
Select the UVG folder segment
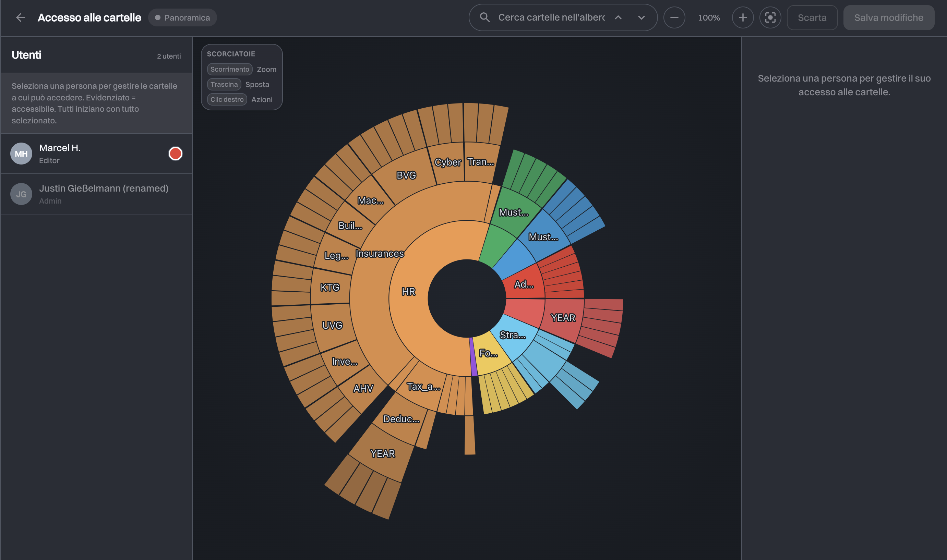pyautogui.click(x=332, y=325)
